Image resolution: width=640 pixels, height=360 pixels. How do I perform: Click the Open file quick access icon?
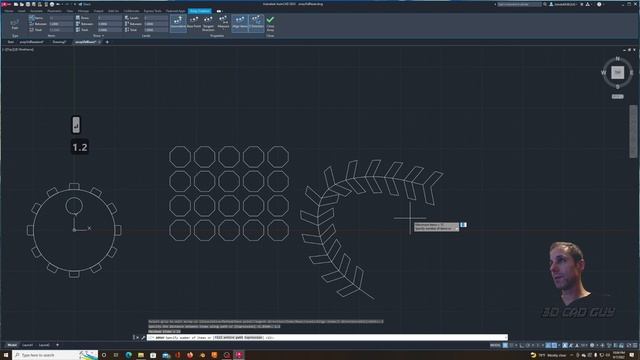(x=22, y=4)
